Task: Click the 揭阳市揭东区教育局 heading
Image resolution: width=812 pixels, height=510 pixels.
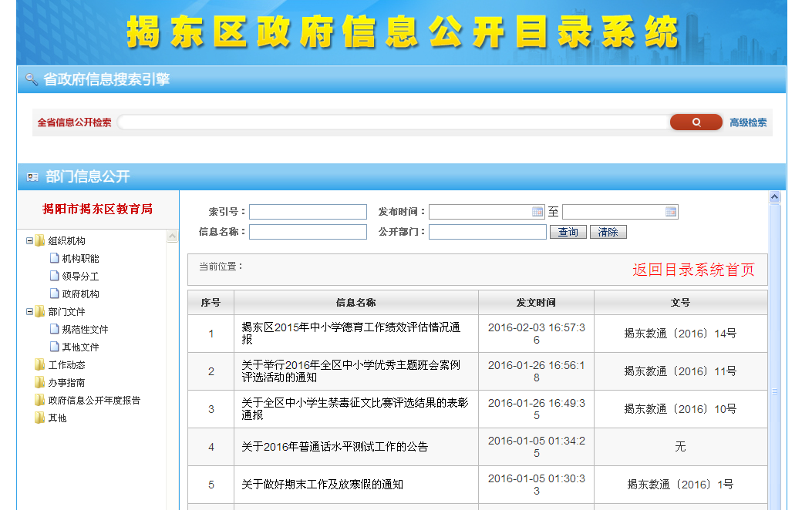Action: click(97, 209)
